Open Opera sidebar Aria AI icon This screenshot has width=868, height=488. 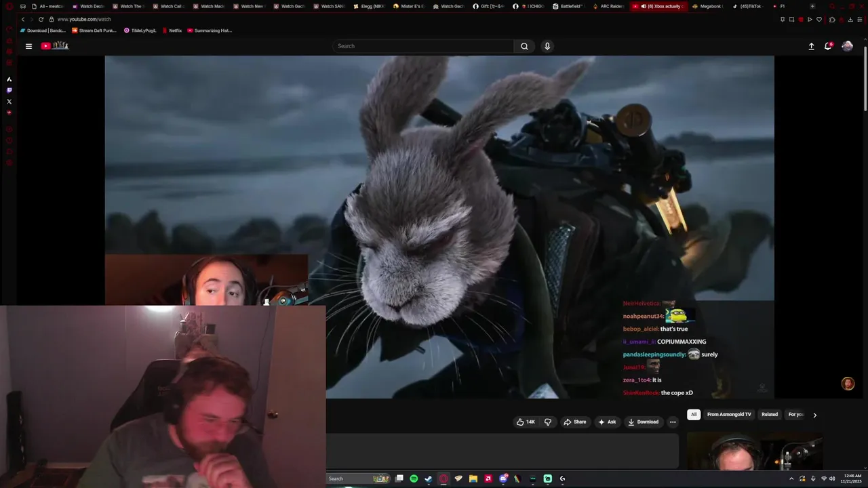tap(9, 79)
